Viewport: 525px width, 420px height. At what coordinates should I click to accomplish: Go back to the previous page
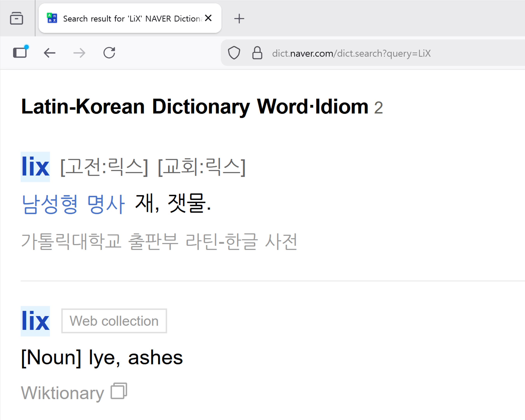coord(50,53)
